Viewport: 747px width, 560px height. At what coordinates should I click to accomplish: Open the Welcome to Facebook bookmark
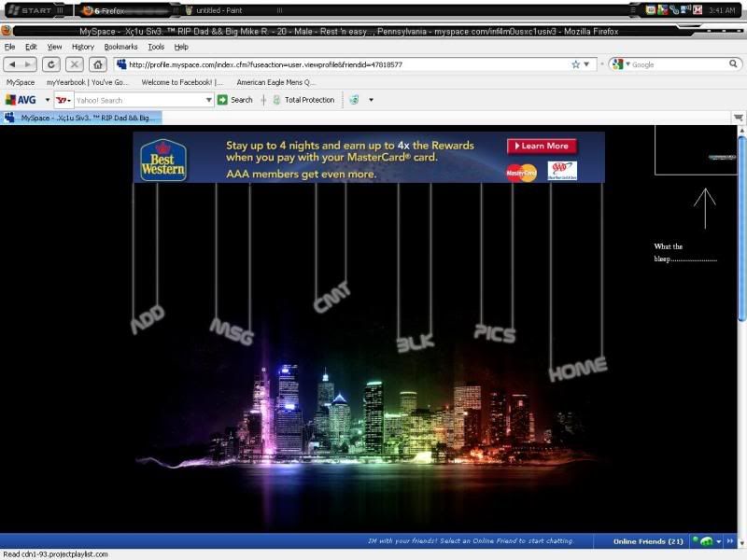pos(182,82)
